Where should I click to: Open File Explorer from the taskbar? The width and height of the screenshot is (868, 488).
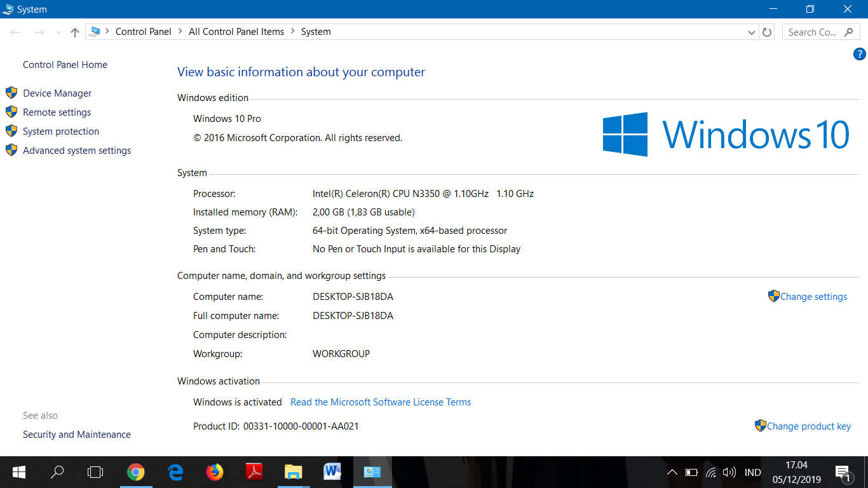[x=293, y=472]
